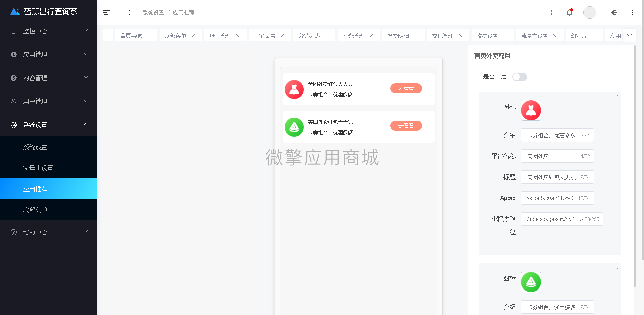Expand the 监控中心 menu chevron

point(86,31)
